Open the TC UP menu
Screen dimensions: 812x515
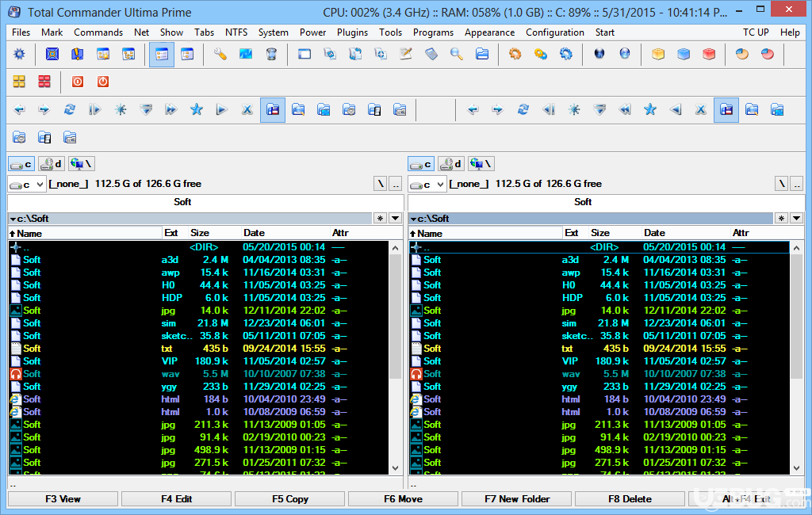(756, 32)
